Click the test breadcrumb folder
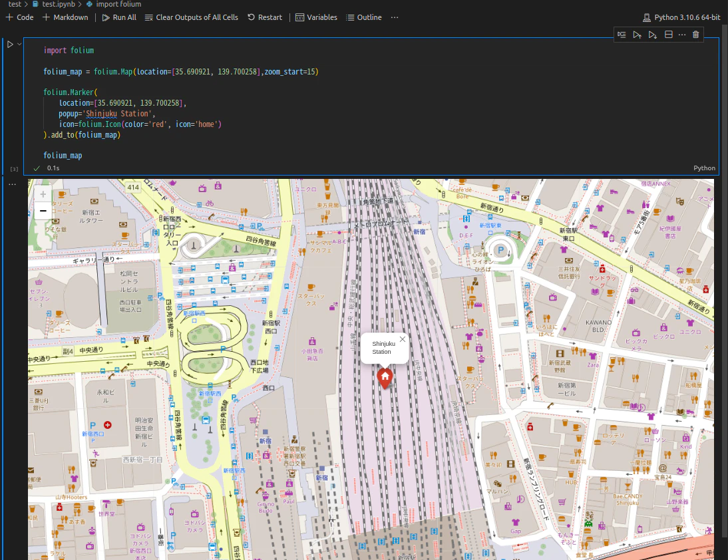Screen dimensions: 728x560 [15, 4]
